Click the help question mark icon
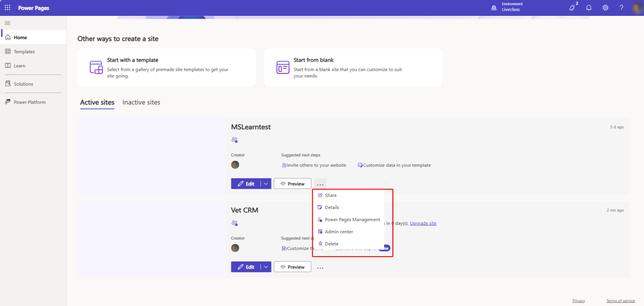The image size is (644, 306). pos(621,8)
